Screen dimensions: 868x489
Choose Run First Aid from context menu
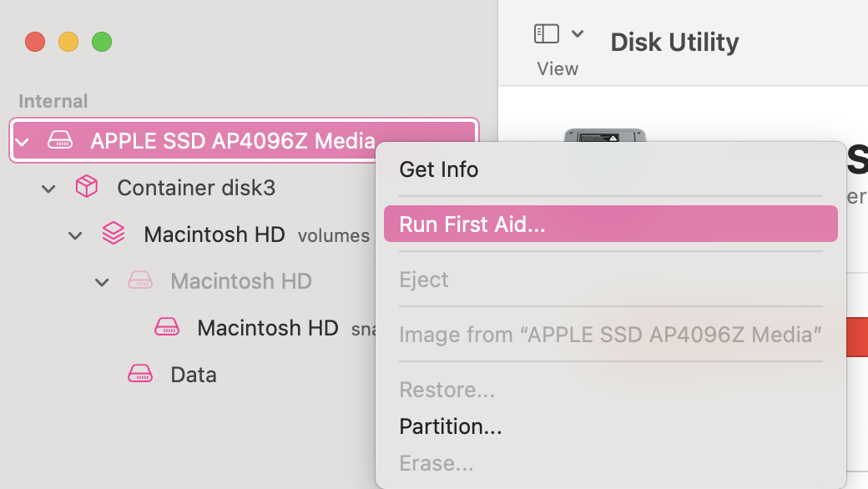pos(472,224)
